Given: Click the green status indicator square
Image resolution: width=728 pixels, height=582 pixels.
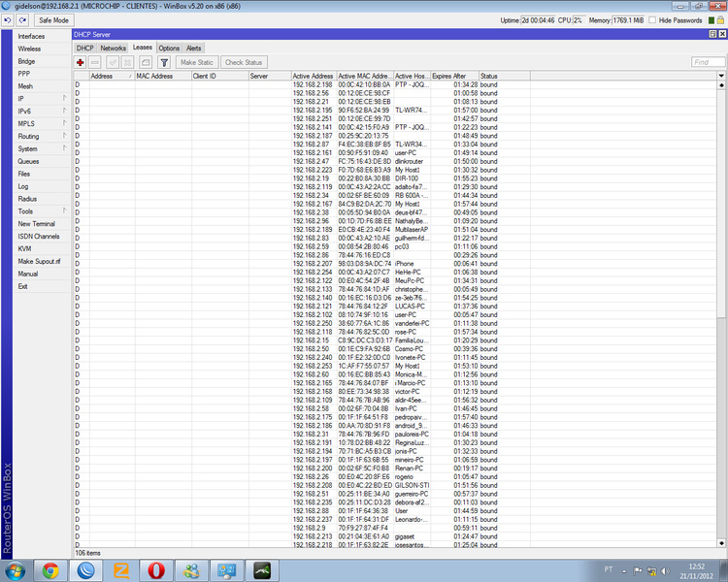Looking at the screenshot, I should (x=711, y=20).
